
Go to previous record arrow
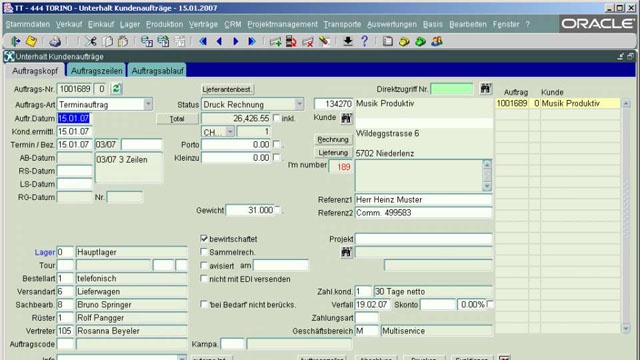[219, 41]
